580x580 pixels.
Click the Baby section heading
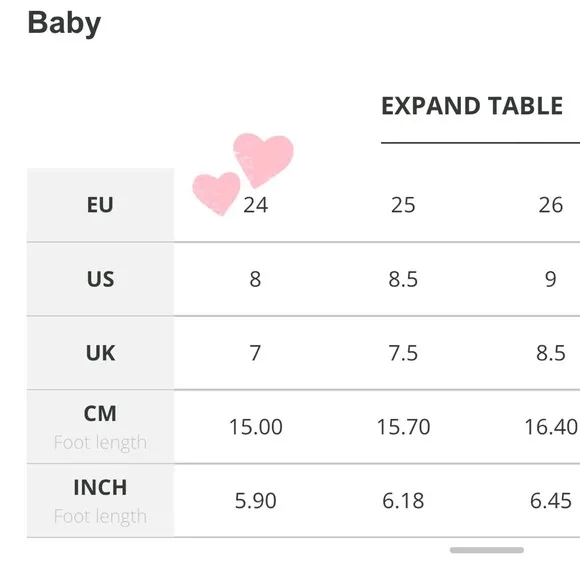pyautogui.click(x=64, y=23)
